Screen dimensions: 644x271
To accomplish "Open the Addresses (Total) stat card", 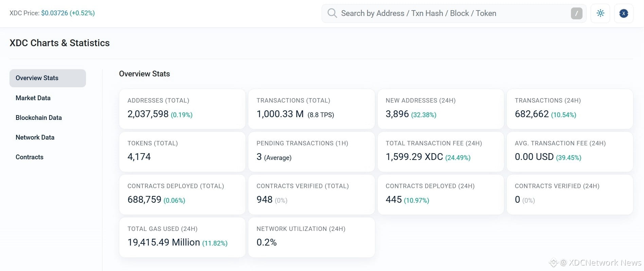I will pyautogui.click(x=182, y=109).
